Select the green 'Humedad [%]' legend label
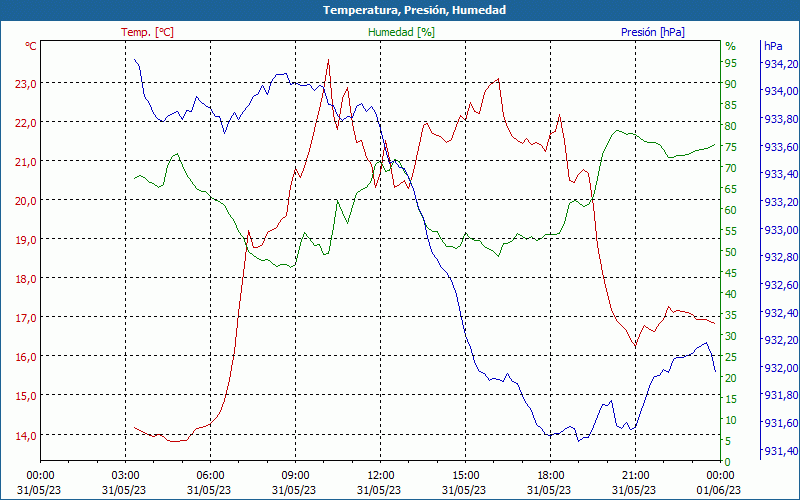 [x=401, y=32]
